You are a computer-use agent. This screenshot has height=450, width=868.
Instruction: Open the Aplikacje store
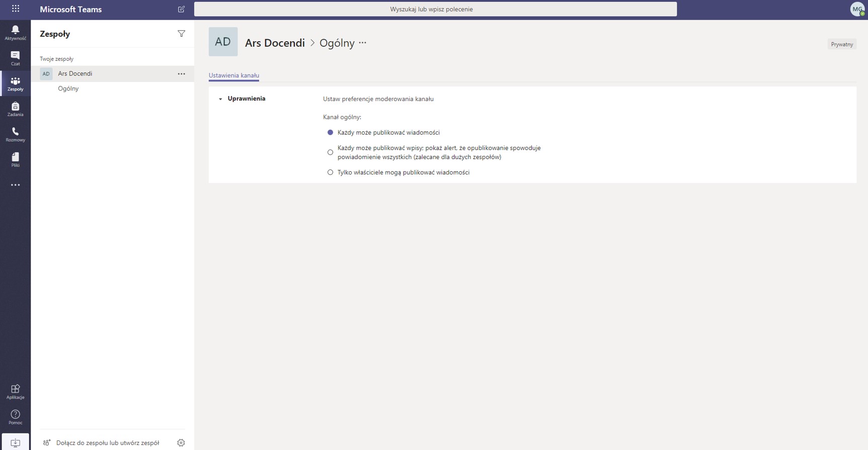coord(15,392)
